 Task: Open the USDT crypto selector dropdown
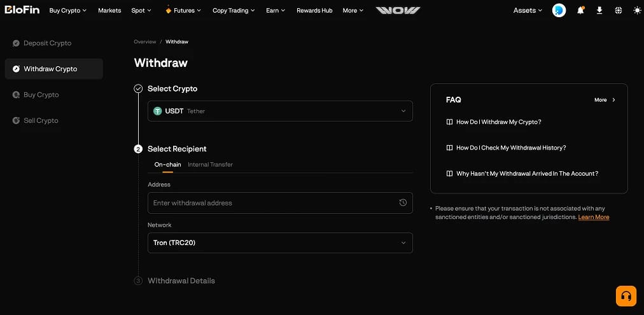[280, 111]
